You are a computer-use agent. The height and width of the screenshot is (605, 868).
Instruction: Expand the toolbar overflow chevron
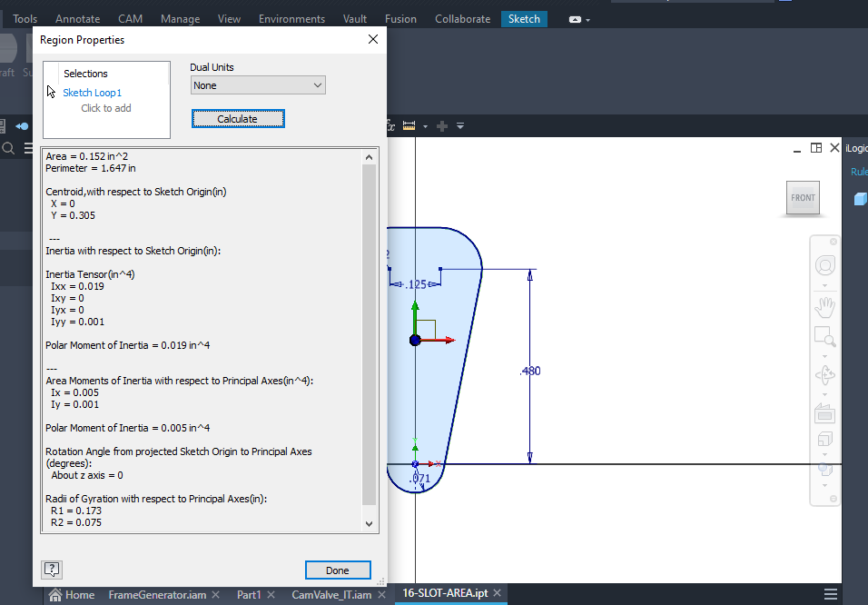point(460,125)
